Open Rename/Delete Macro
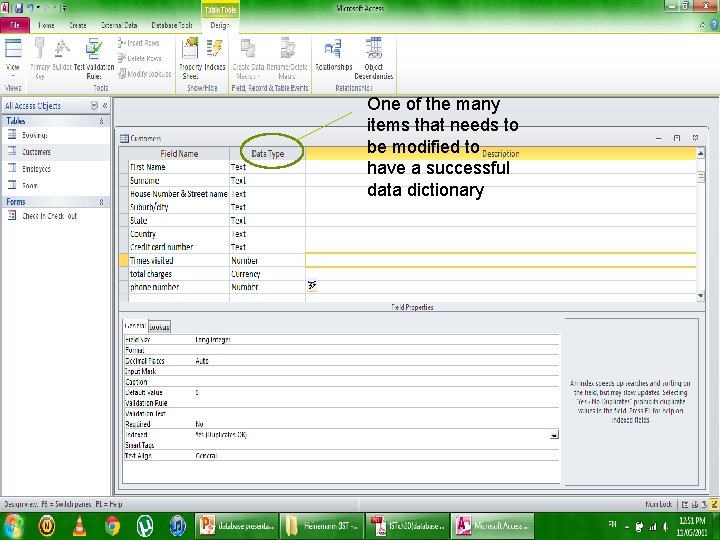Viewport: 720px width, 540px height. click(287, 58)
